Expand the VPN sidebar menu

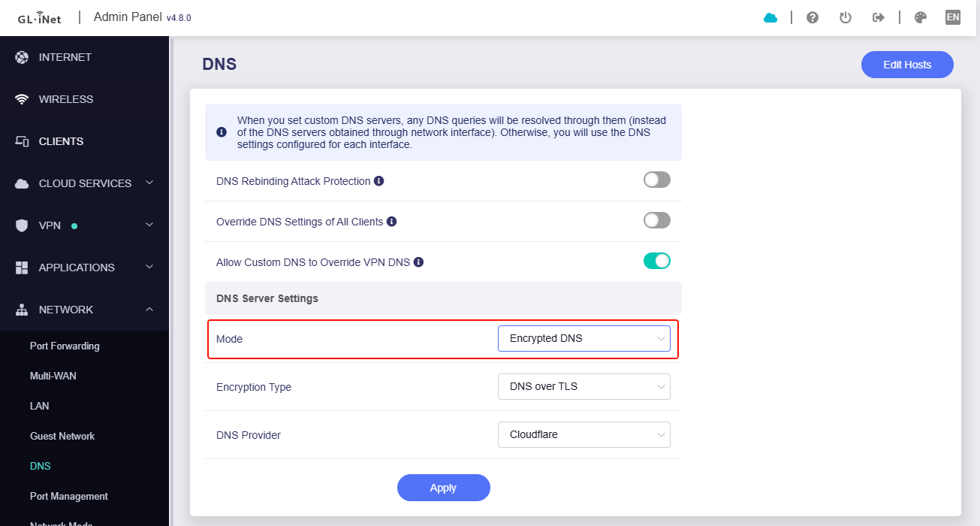(84, 225)
